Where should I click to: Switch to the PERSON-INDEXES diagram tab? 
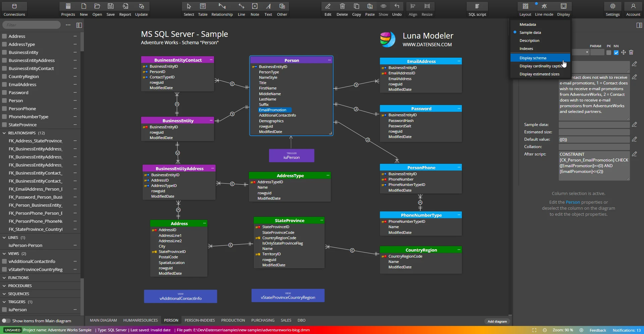(x=200, y=320)
